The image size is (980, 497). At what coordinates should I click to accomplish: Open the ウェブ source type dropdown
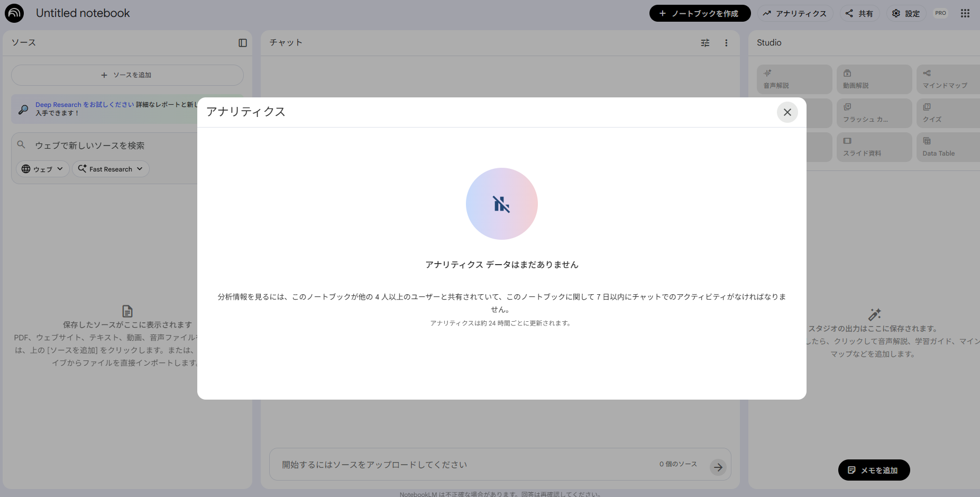[42, 169]
